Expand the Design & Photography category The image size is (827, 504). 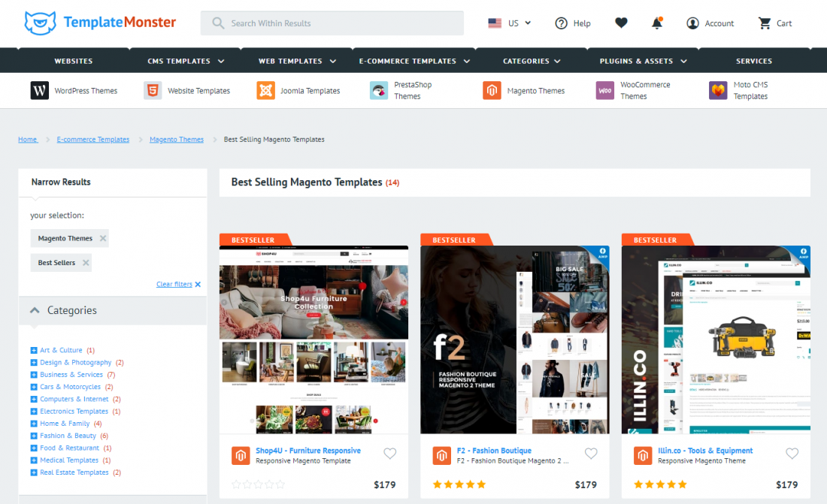pos(34,363)
